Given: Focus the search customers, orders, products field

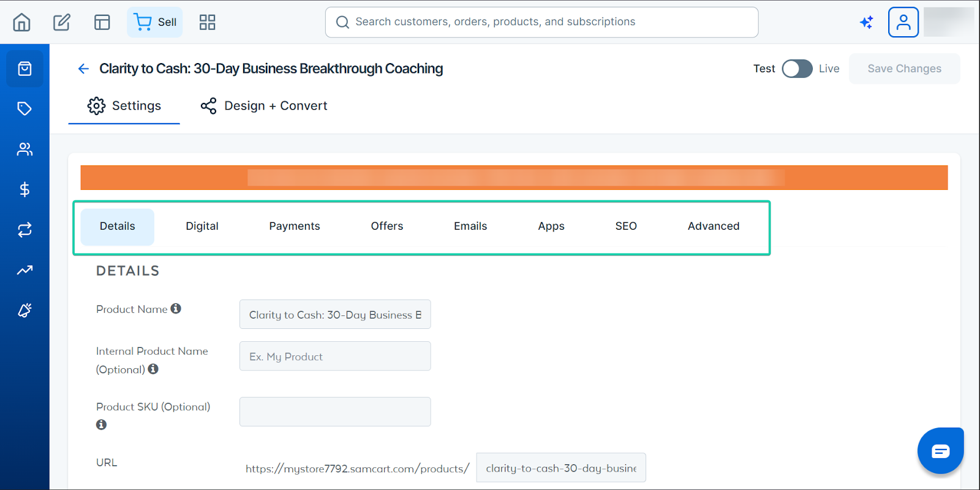Looking at the screenshot, I should coord(541,22).
